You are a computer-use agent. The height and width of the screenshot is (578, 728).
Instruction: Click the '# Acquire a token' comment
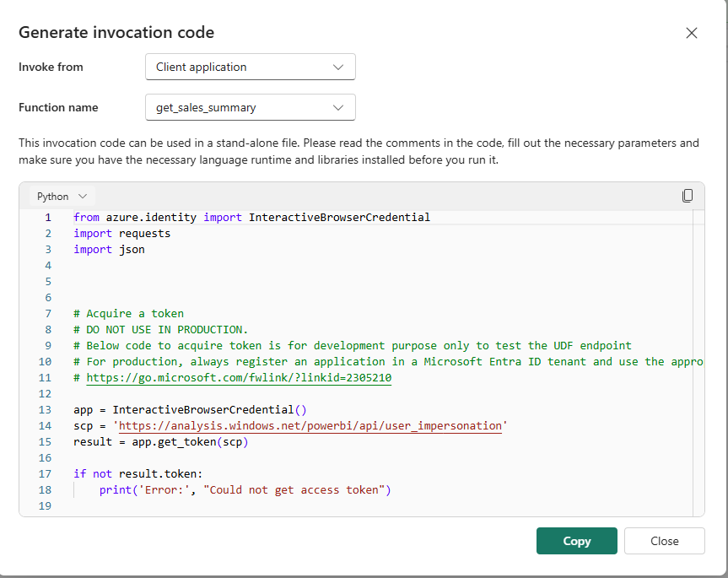[x=128, y=314]
